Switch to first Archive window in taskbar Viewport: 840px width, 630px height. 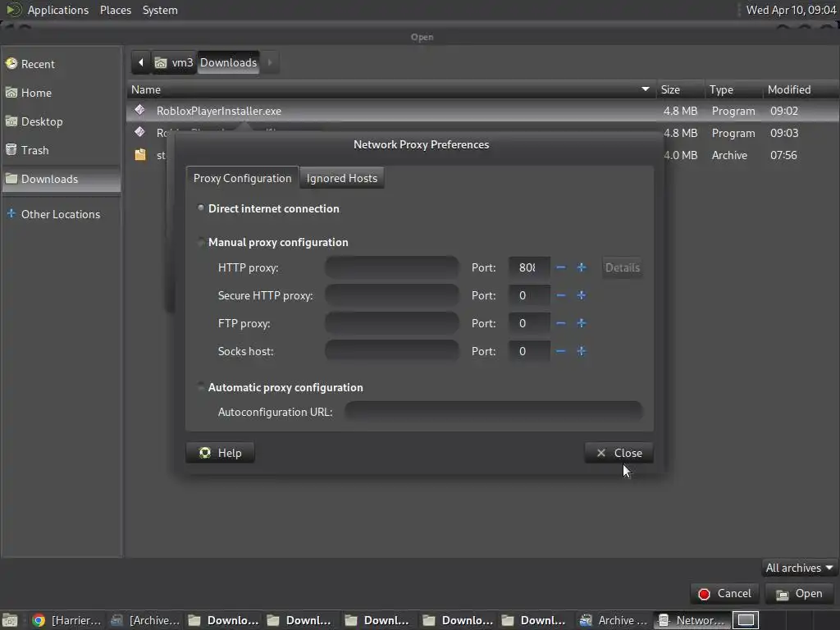[144, 620]
